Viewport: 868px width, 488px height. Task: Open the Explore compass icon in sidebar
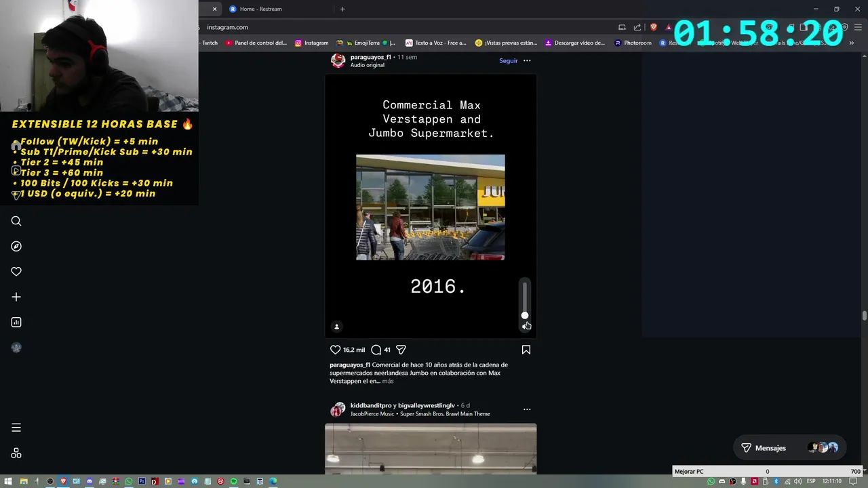click(16, 246)
